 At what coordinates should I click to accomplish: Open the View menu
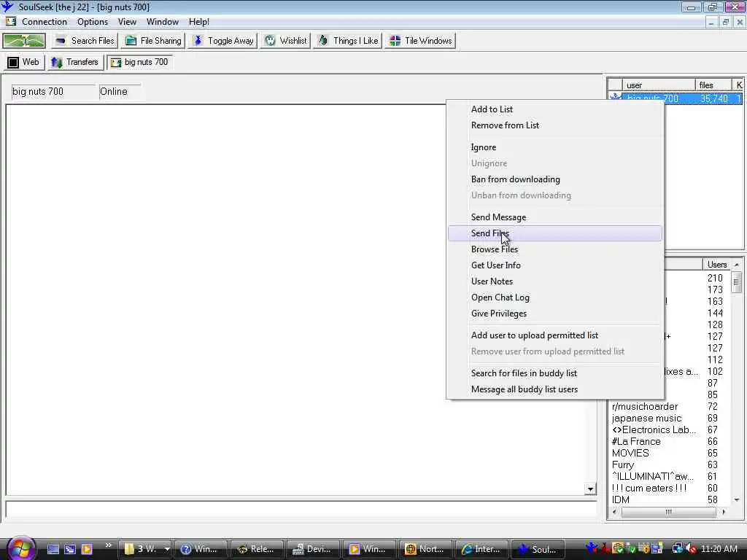pos(127,22)
